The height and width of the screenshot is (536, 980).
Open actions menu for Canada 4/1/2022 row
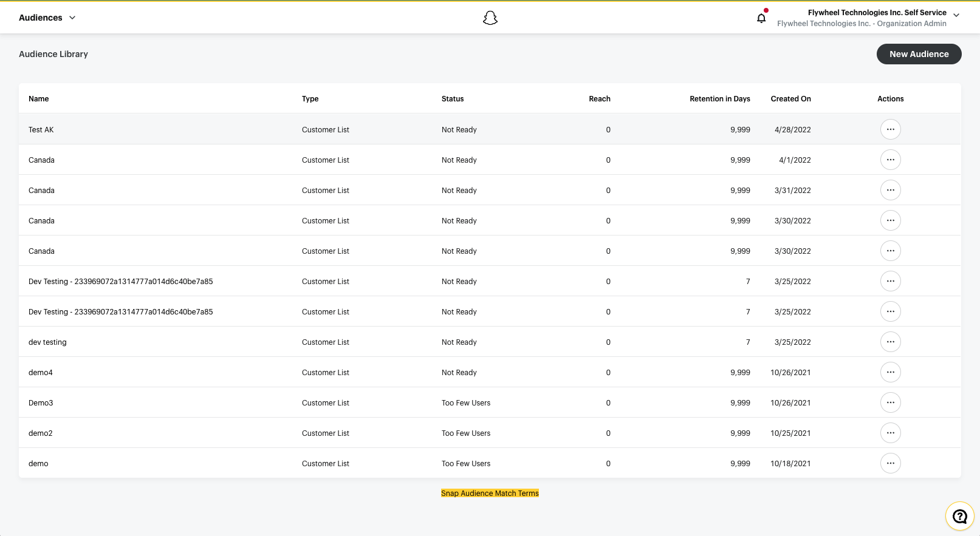(x=890, y=160)
